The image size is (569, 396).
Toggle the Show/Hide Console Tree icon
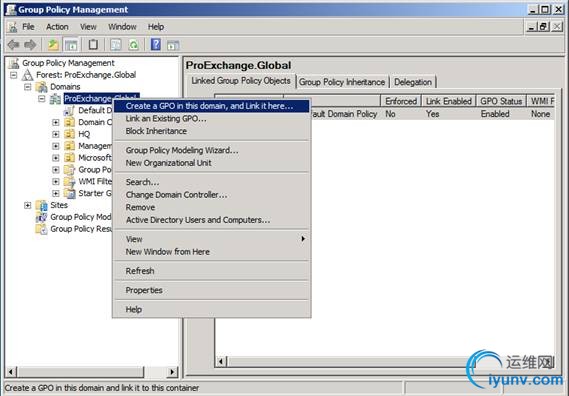[71, 45]
